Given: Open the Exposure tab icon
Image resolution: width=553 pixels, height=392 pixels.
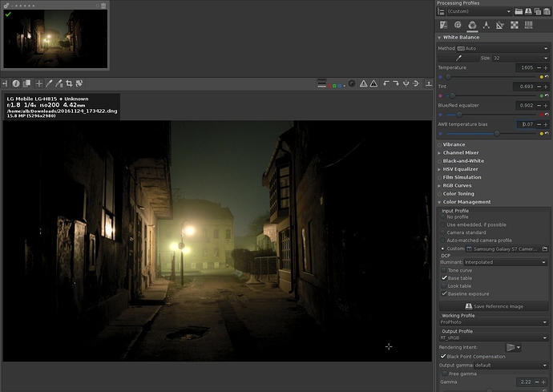Looking at the screenshot, I should pos(443,26).
